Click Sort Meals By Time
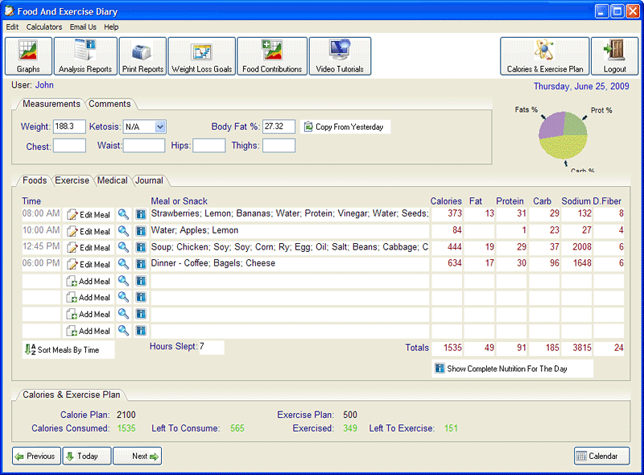 [x=69, y=349]
